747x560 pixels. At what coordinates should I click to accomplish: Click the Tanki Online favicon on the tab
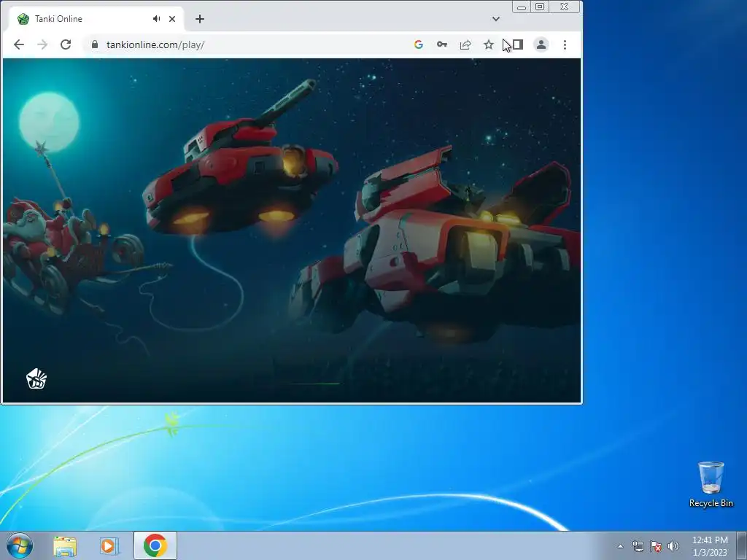point(23,19)
